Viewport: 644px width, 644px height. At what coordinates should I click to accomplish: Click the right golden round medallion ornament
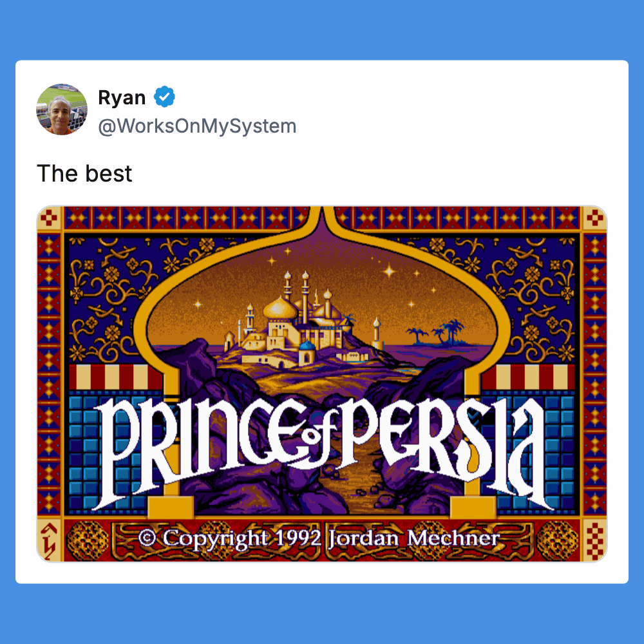557,540
